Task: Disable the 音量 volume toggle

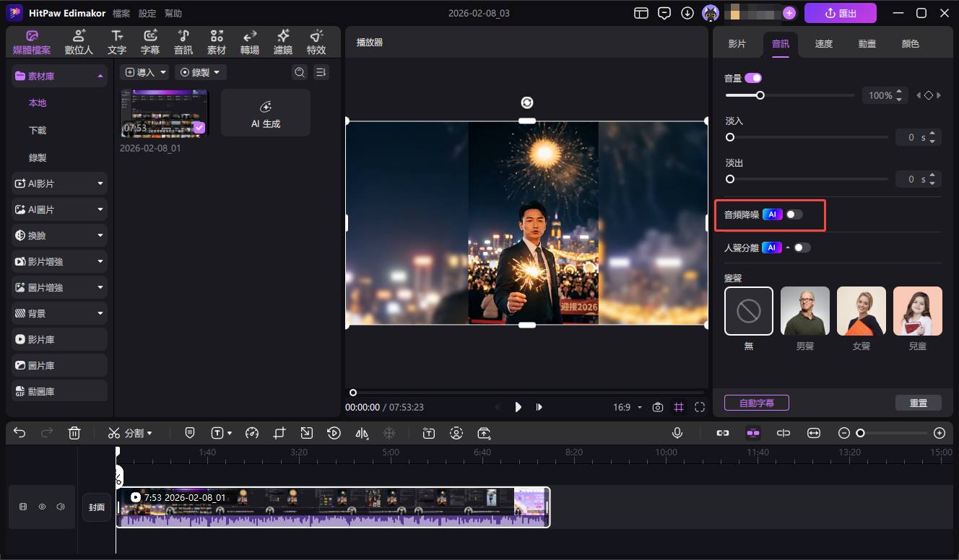Action: point(753,78)
